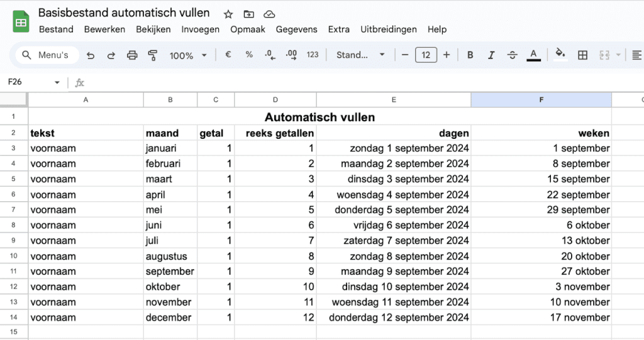
Task: Increase font size with plus button
Action: click(x=447, y=55)
